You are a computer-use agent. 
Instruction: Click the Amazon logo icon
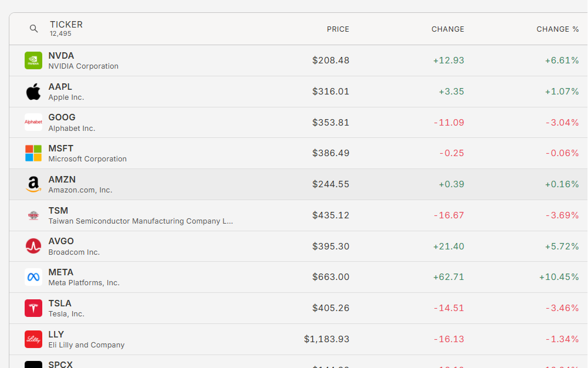(33, 184)
